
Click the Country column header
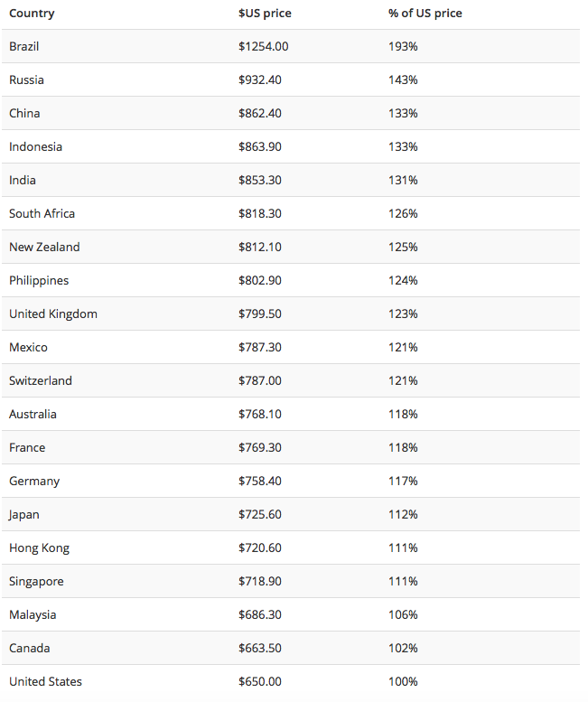tap(32, 14)
